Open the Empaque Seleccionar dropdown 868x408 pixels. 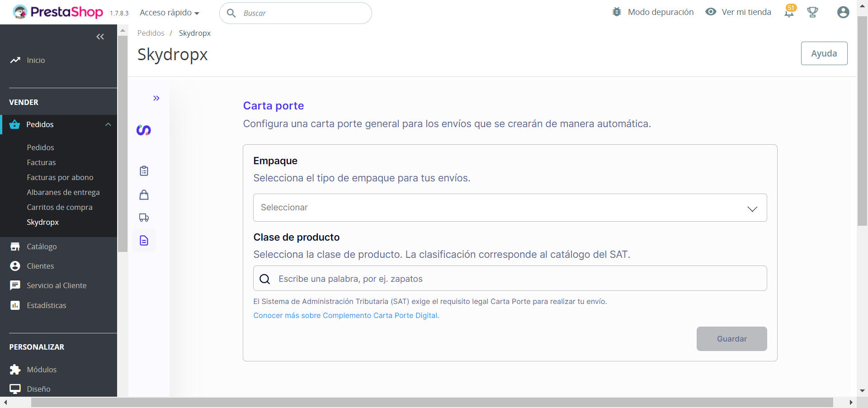[x=510, y=208]
